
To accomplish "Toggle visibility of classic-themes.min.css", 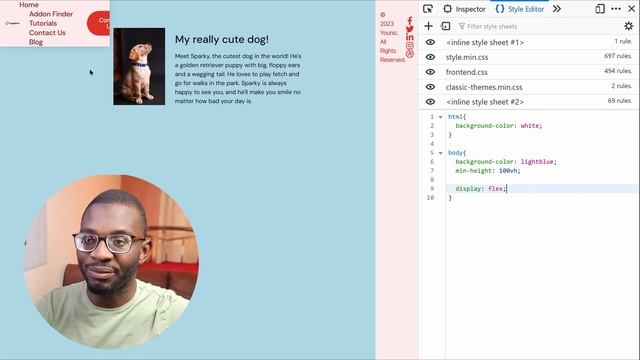I will coord(430,87).
